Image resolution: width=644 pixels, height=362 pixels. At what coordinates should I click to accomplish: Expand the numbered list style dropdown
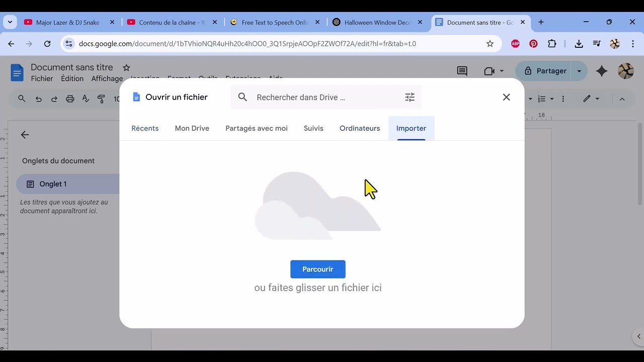tap(552, 99)
